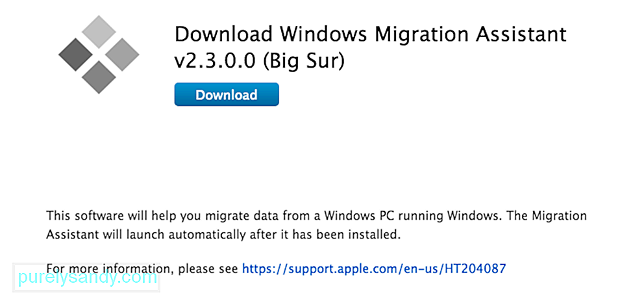Viewport: 644px width, 299px height.
Task: Select the top light-gray diamond of logo
Action: tap(99, 32)
